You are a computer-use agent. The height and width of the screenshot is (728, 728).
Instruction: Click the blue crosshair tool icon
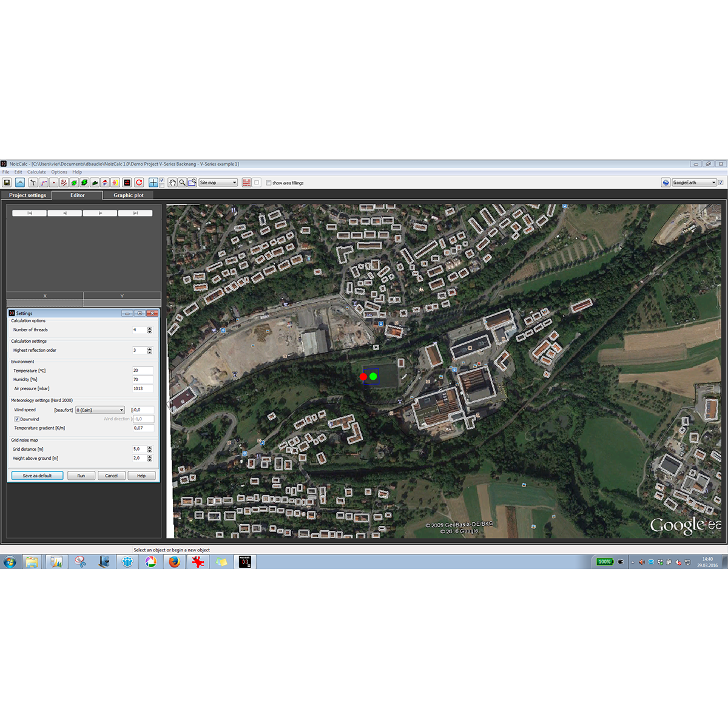pyautogui.click(x=153, y=183)
